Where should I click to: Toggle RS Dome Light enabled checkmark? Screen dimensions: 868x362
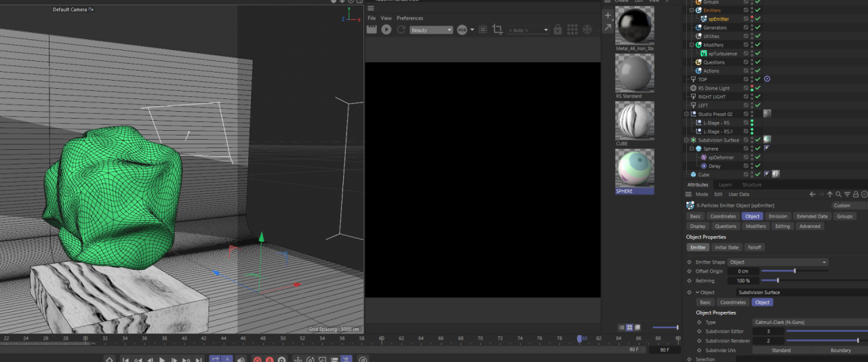coord(757,88)
